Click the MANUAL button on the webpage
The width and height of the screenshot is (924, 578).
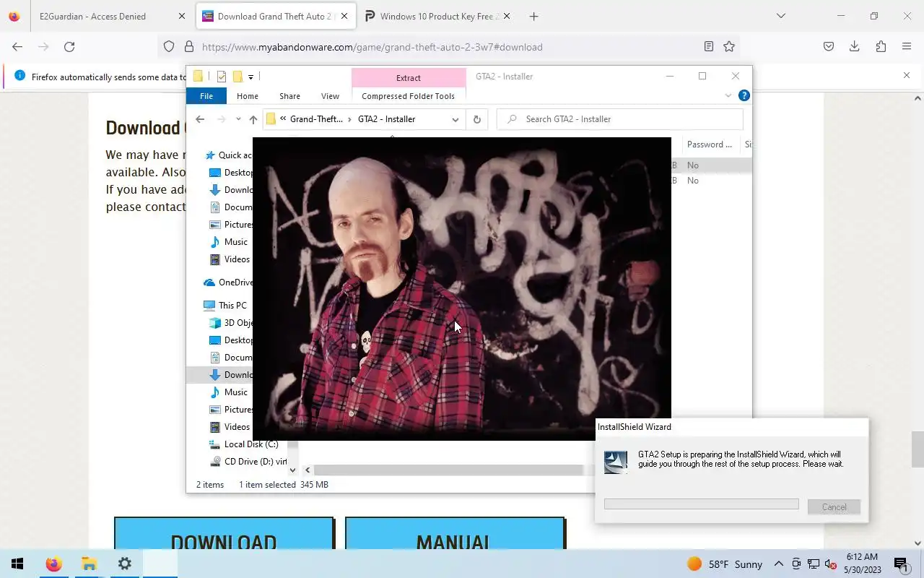(x=455, y=534)
